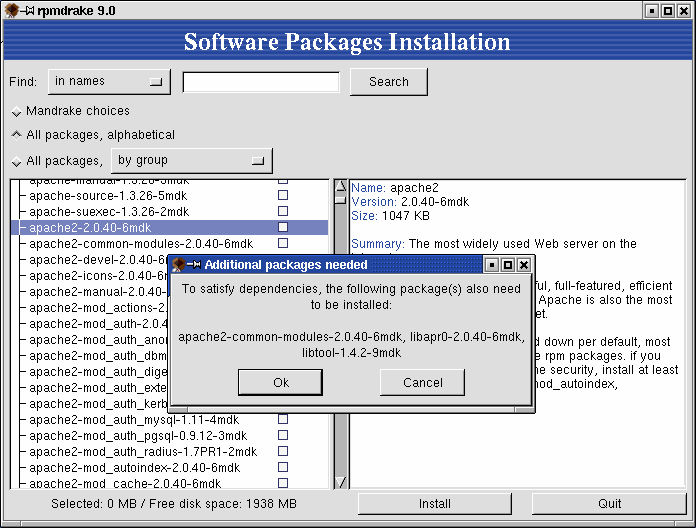
Task: Click the dialog's window menu icon
Action: 178,265
